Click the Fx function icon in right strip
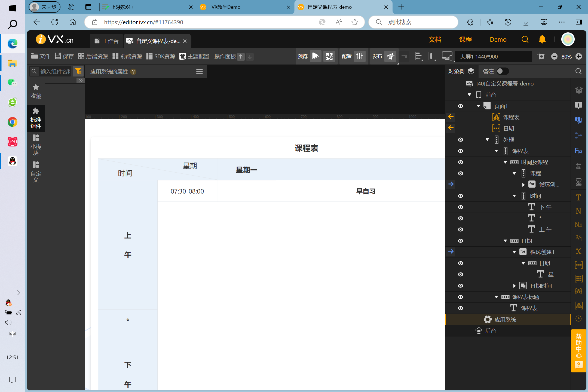The height and width of the screenshot is (392, 588). click(x=578, y=151)
